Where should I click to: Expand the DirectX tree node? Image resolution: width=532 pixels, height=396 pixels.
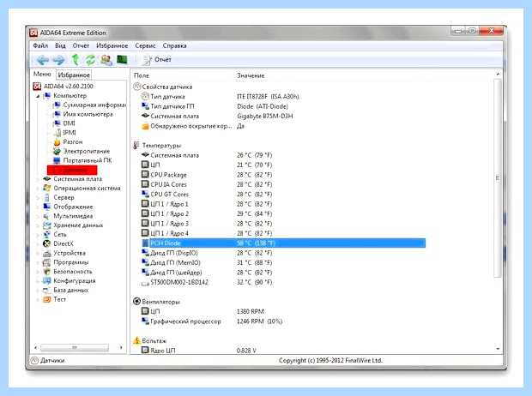(x=37, y=243)
